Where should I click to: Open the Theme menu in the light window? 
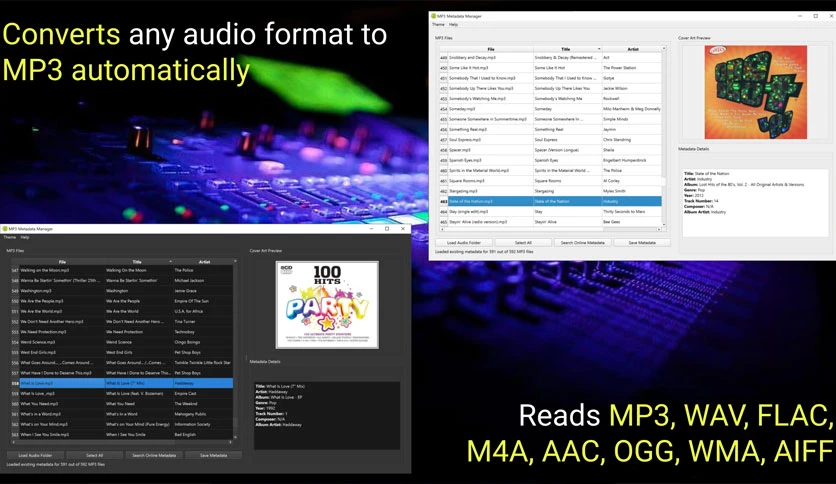click(x=438, y=25)
